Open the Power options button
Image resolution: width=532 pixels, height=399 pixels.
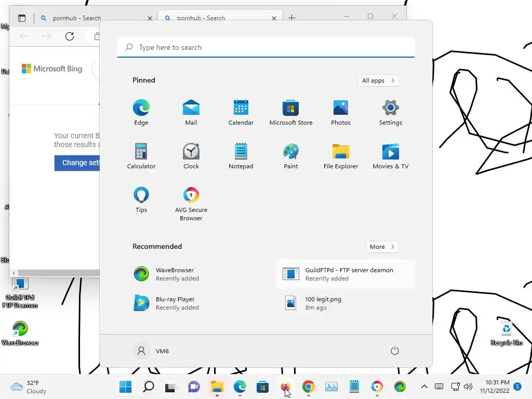[x=395, y=351]
